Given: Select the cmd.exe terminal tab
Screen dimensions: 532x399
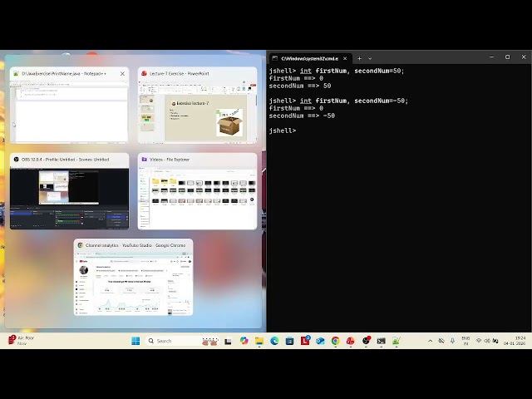Looking at the screenshot, I should (310, 58).
